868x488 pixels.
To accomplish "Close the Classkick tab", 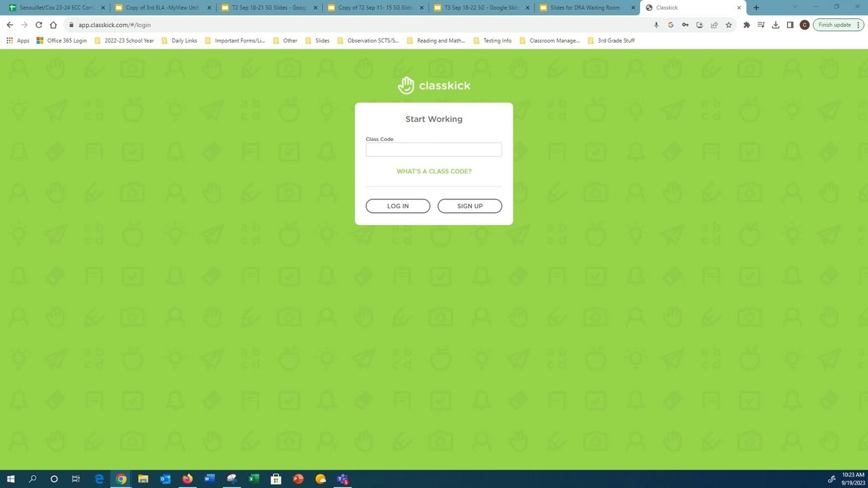I will click(739, 7).
